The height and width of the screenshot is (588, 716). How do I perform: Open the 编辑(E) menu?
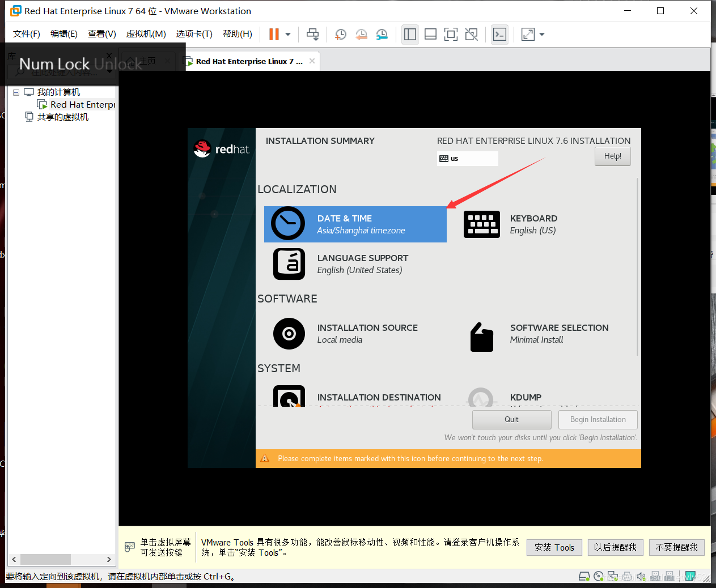click(x=64, y=34)
